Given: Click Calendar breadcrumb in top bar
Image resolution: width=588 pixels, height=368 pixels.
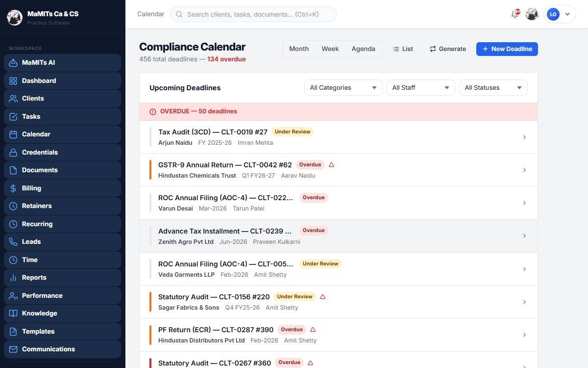Looking at the screenshot, I should click(x=150, y=14).
